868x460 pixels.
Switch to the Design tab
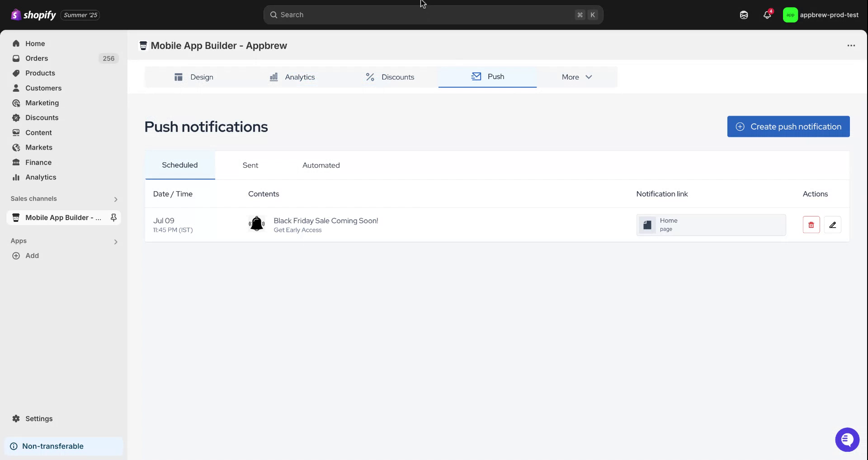coord(193,77)
